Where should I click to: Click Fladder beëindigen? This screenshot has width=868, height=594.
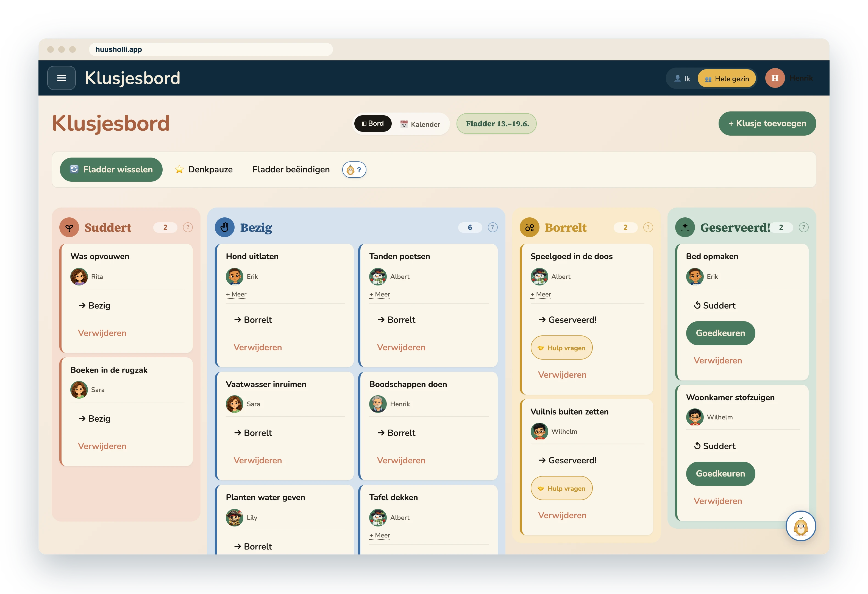(291, 170)
